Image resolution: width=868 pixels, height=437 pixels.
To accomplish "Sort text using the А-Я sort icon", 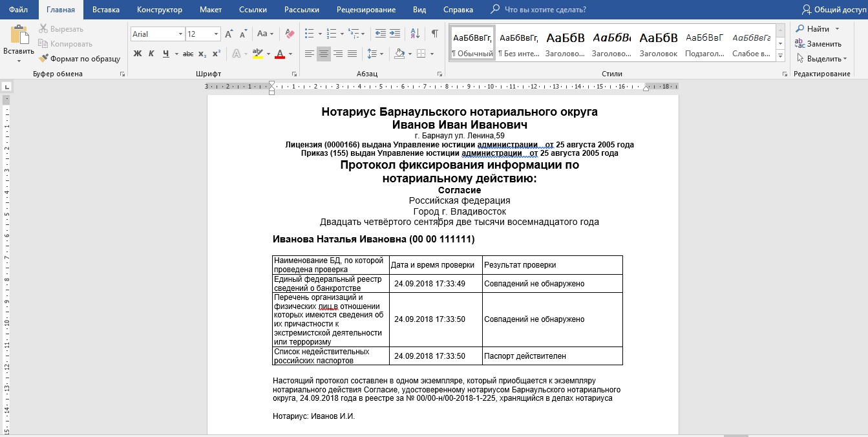I will pos(416,34).
